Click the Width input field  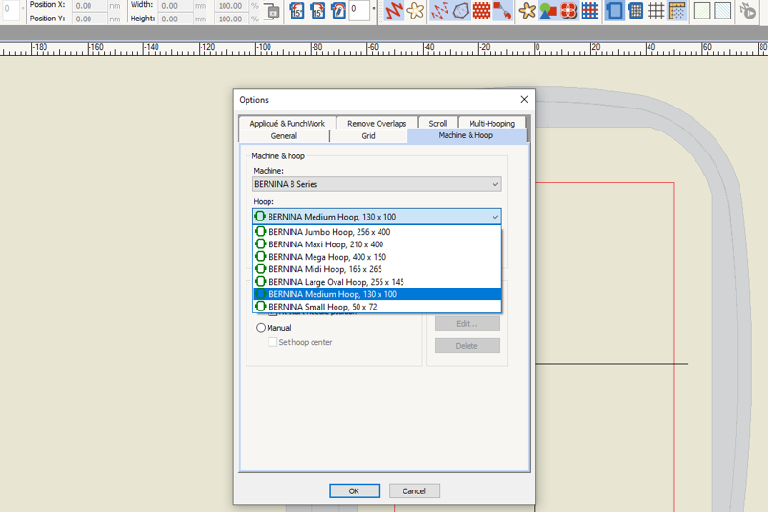point(181,5)
